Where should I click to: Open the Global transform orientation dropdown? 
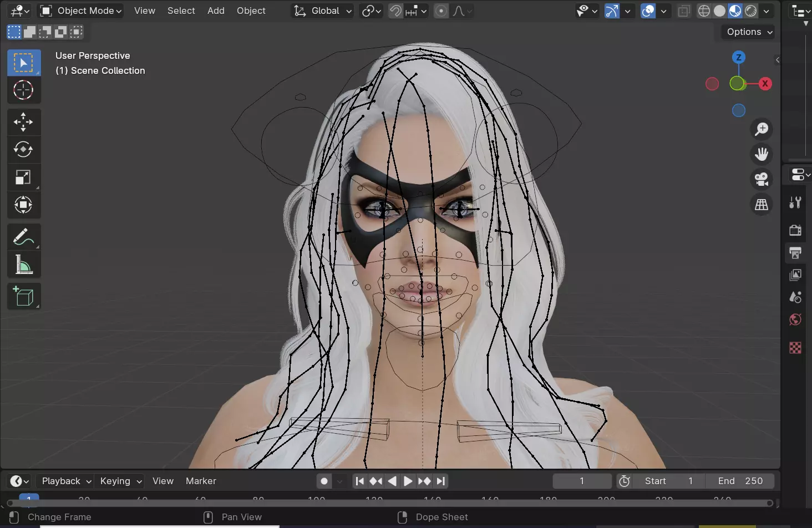(x=322, y=11)
